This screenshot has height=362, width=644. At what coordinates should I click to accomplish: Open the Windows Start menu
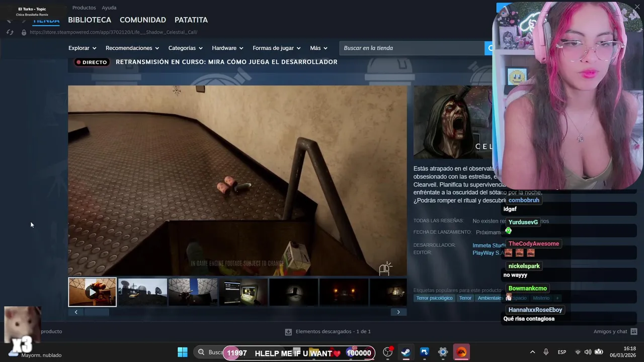pos(183,352)
